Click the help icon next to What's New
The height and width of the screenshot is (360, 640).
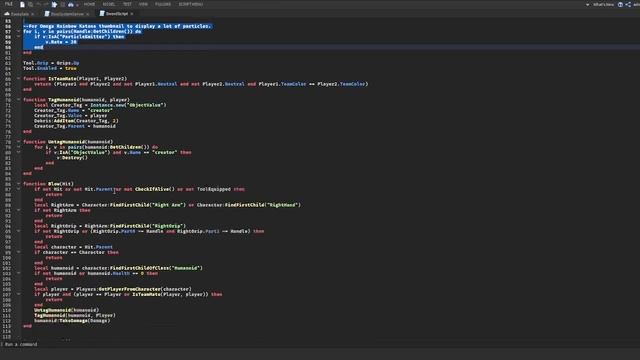620,4
